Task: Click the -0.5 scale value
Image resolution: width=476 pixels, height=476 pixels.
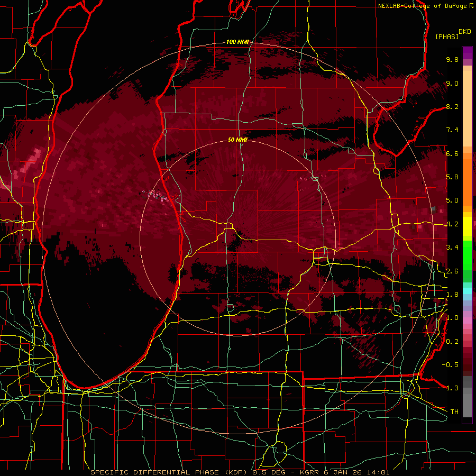Action: pyautogui.click(x=450, y=365)
